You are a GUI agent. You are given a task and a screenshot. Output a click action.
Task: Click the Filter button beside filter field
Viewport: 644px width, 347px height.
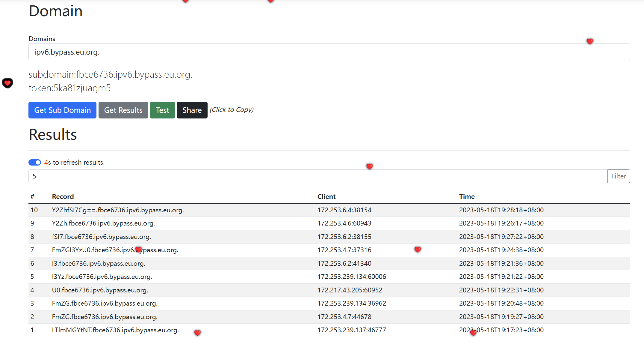(618, 176)
